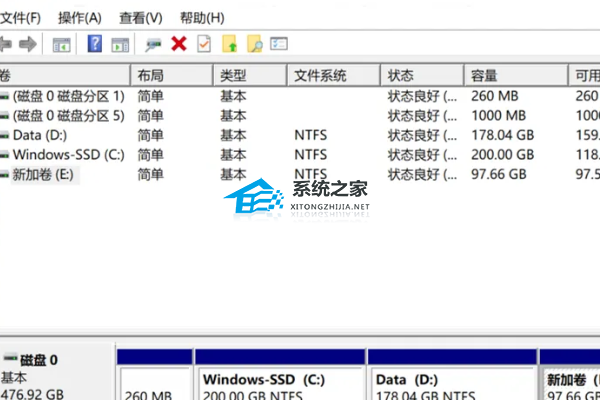Open the 查看(V) menu
The height and width of the screenshot is (400, 600).
click(140, 18)
